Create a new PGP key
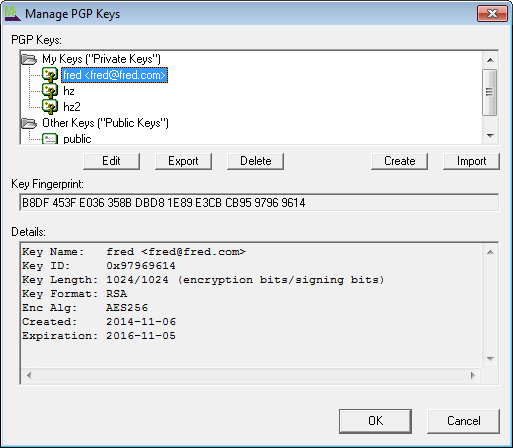513x448 pixels. [399, 161]
